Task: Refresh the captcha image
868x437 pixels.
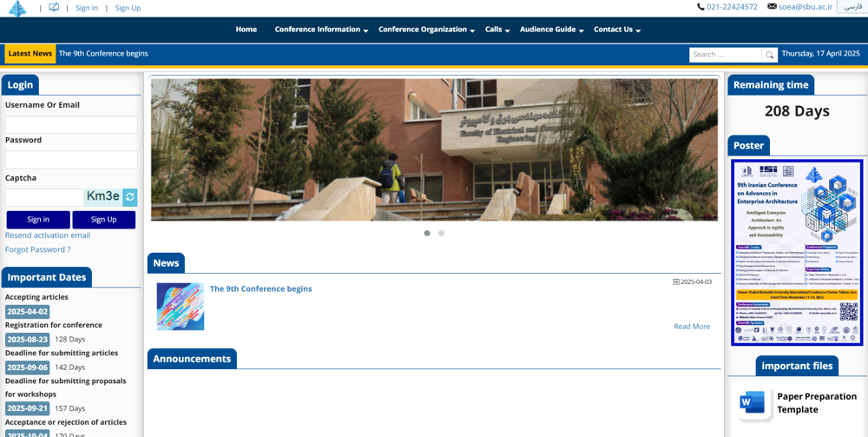Action: pyautogui.click(x=130, y=197)
